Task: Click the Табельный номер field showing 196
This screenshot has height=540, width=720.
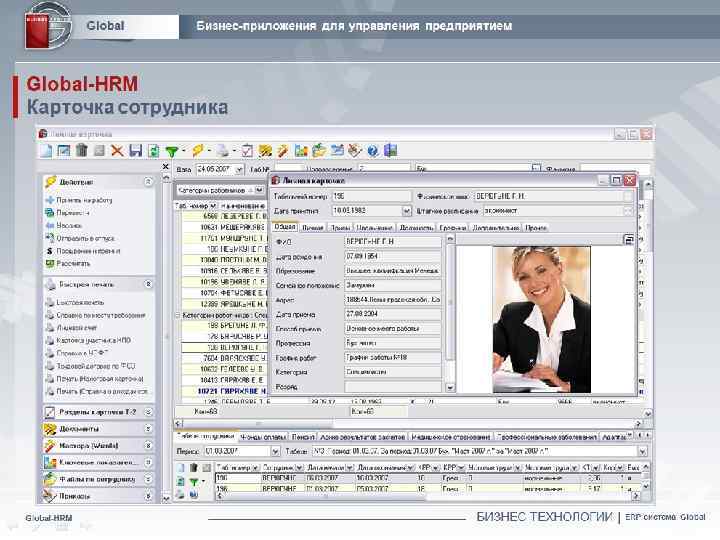Action: (x=371, y=197)
